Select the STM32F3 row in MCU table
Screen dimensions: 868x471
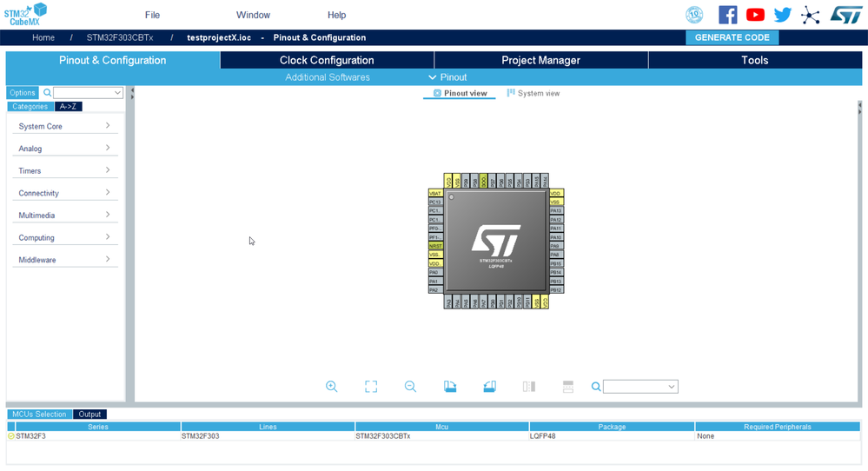(x=434, y=436)
